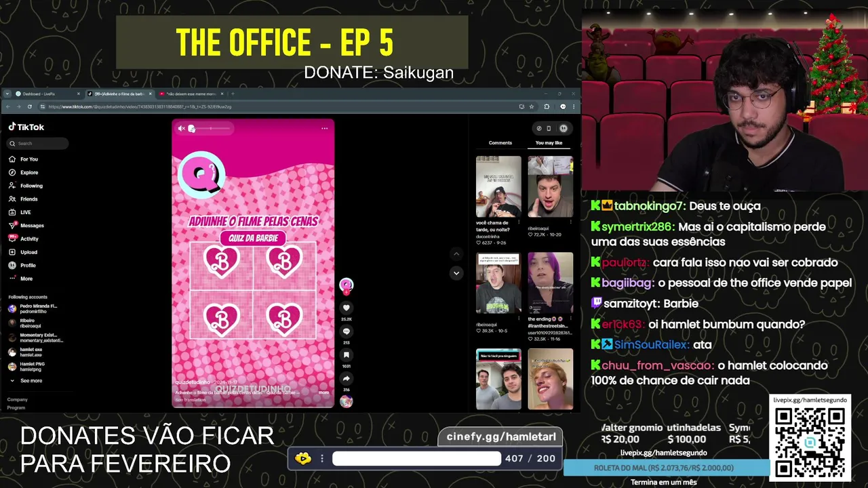Open For You feed in TikTok sidebar
Image resolution: width=868 pixels, height=488 pixels.
click(24, 159)
